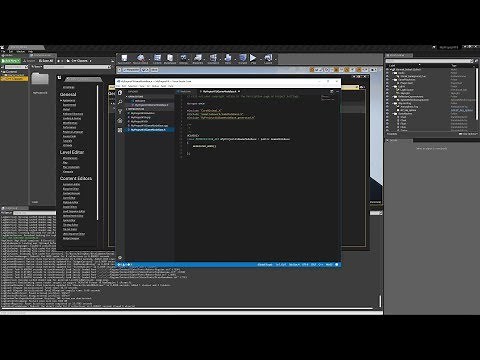Select Keyboard Shortcuts in Editor Preferences
The image size is (480, 360).
point(73,114)
